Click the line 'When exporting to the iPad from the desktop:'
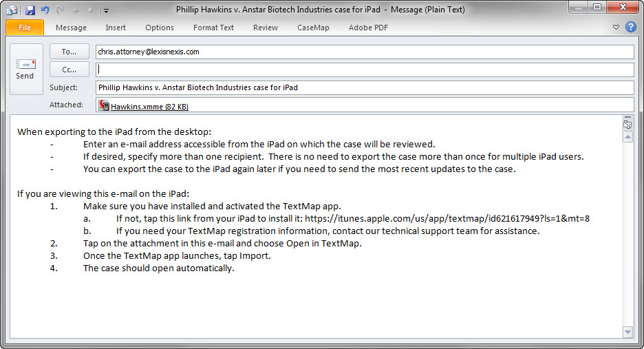 (114, 132)
